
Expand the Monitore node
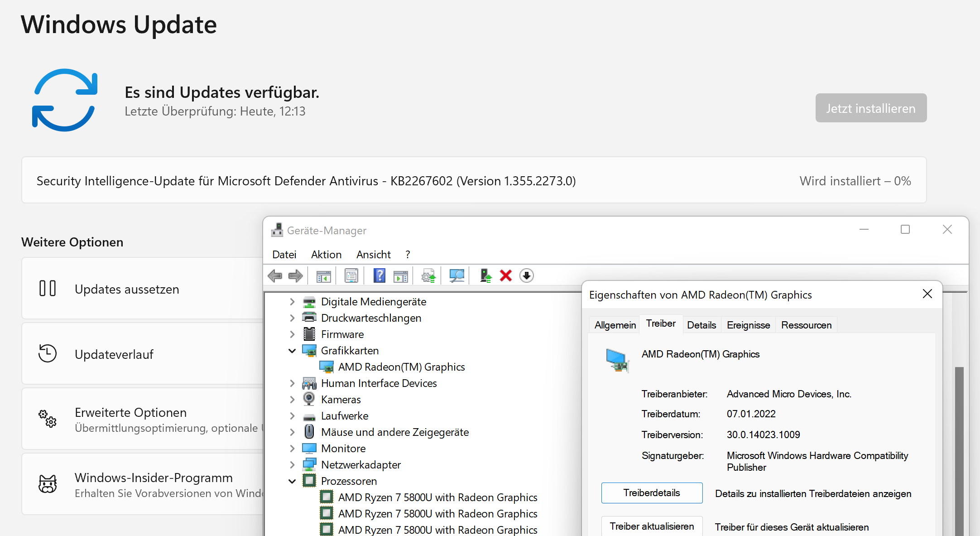(292, 449)
